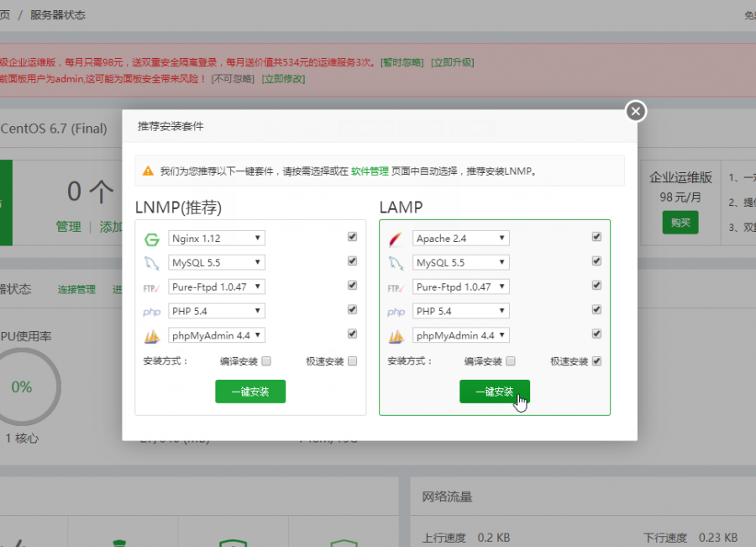Open LNMP phpMyAdmin 4.4 dropdown

click(217, 335)
